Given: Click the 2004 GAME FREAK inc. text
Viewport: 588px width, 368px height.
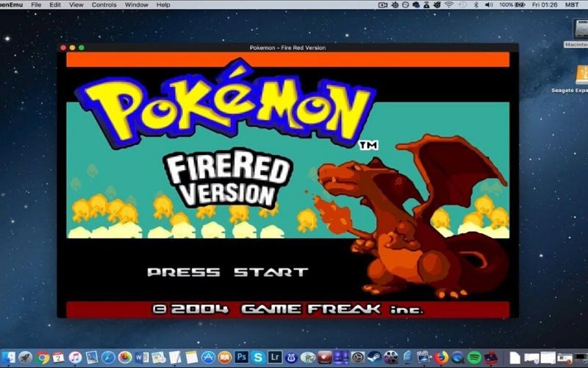Looking at the screenshot, I should (x=288, y=309).
